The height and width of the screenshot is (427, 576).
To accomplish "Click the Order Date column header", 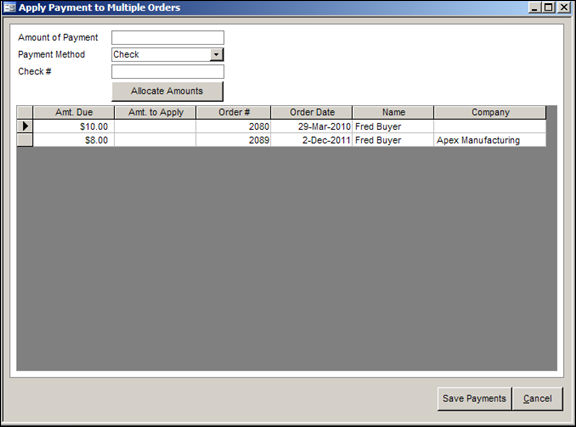I will tap(312, 112).
